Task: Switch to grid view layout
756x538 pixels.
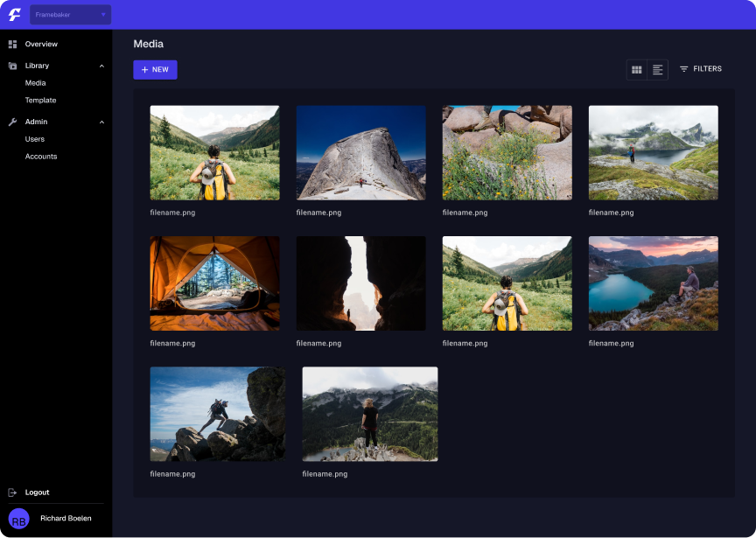Action: point(637,70)
